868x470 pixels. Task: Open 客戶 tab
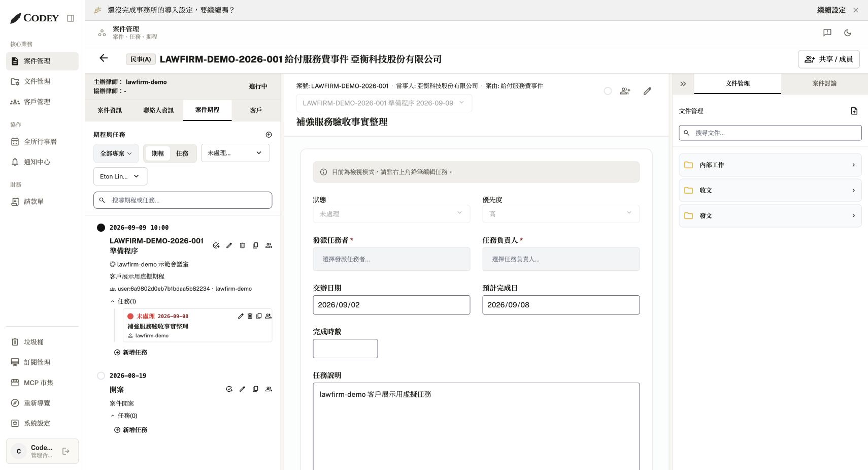tap(256, 110)
